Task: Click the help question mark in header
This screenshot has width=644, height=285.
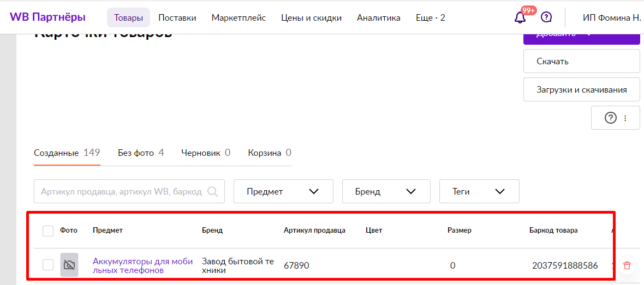Action: [546, 17]
